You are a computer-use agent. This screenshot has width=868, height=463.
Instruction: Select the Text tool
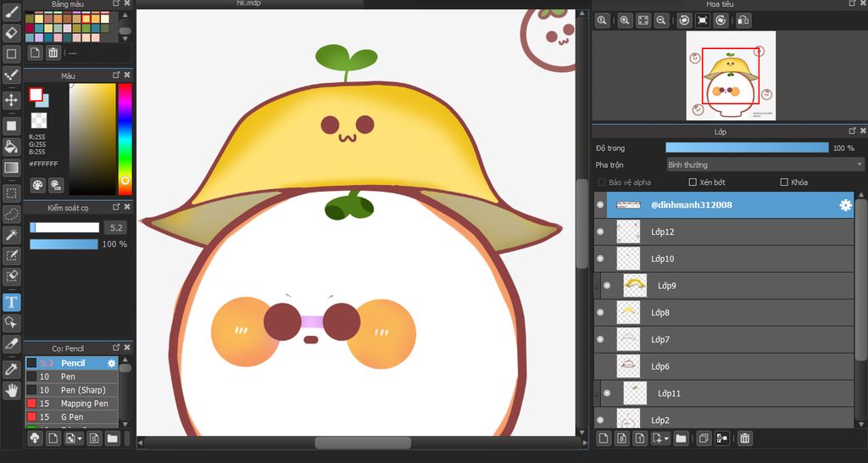[12, 303]
